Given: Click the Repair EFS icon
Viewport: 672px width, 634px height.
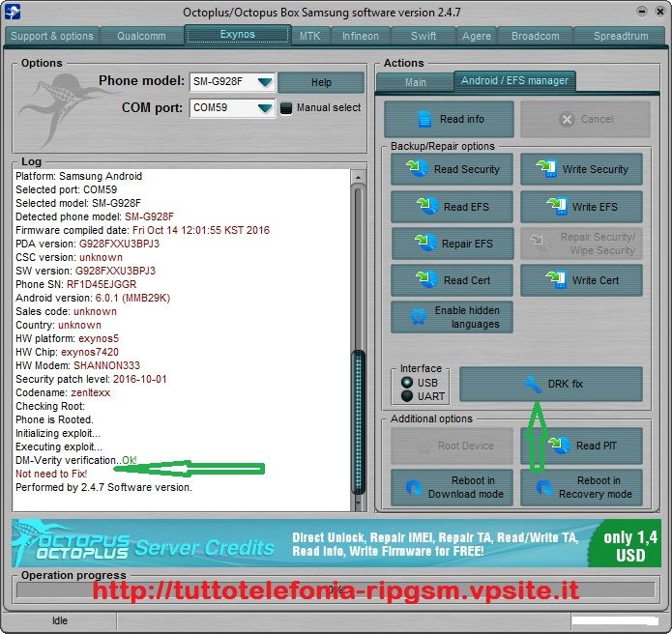Looking at the screenshot, I should click(x=425, y=243).
